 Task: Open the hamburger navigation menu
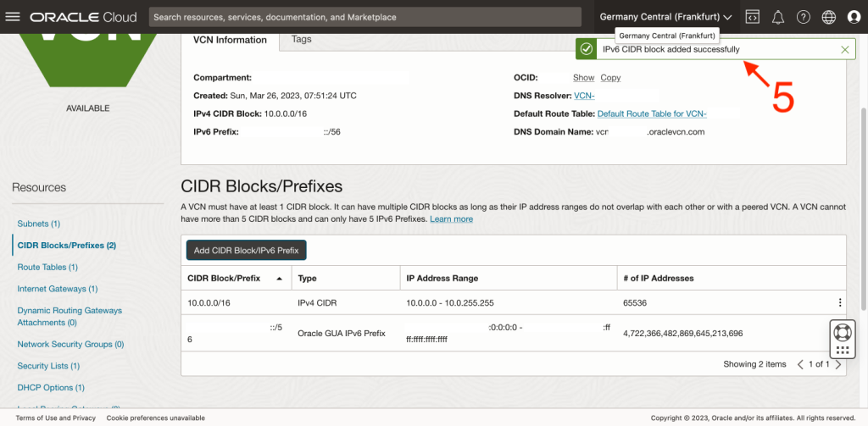tap(13, 17)
